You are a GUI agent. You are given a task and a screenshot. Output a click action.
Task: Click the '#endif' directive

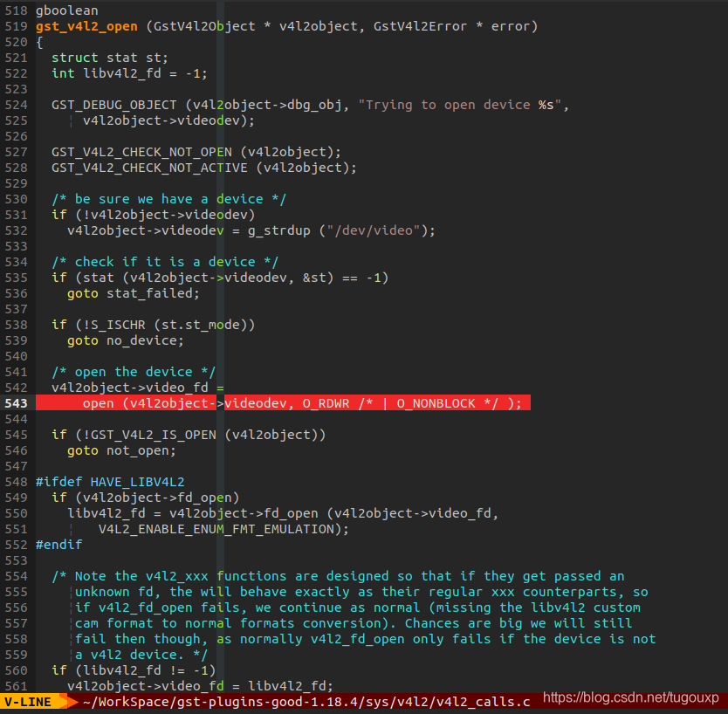(x=59, y=545)
